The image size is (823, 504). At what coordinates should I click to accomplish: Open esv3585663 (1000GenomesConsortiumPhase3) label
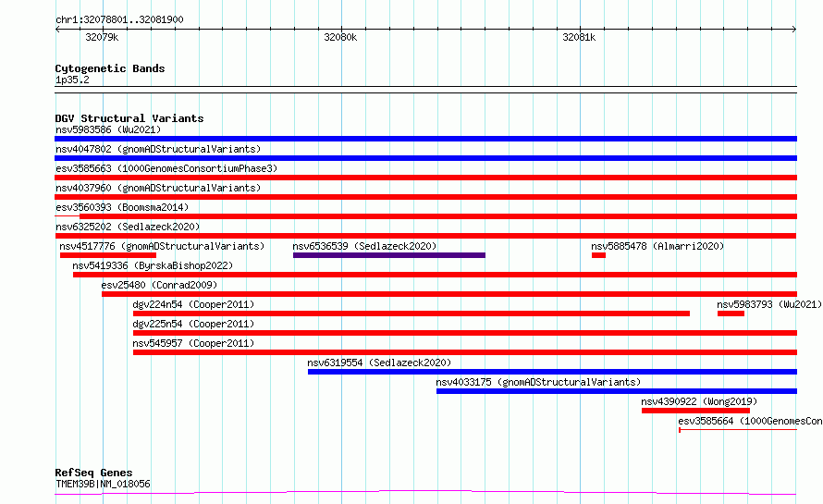click(166, 168)
